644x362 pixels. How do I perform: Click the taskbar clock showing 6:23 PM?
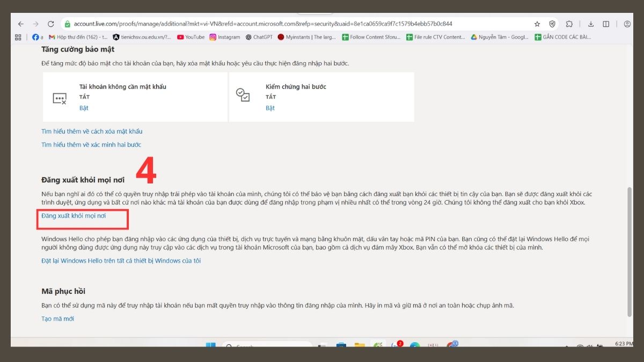click(625, 343)
